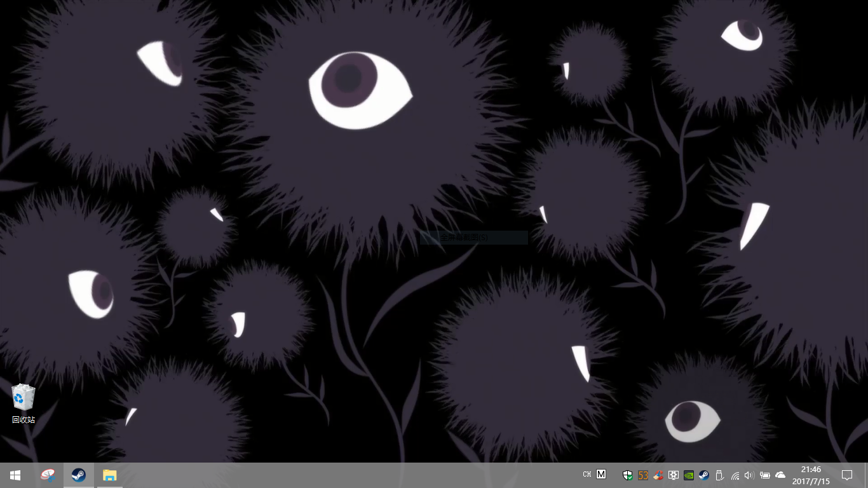Open the speaker volume control
Screen dimensions: 868x488
point(749,475)
